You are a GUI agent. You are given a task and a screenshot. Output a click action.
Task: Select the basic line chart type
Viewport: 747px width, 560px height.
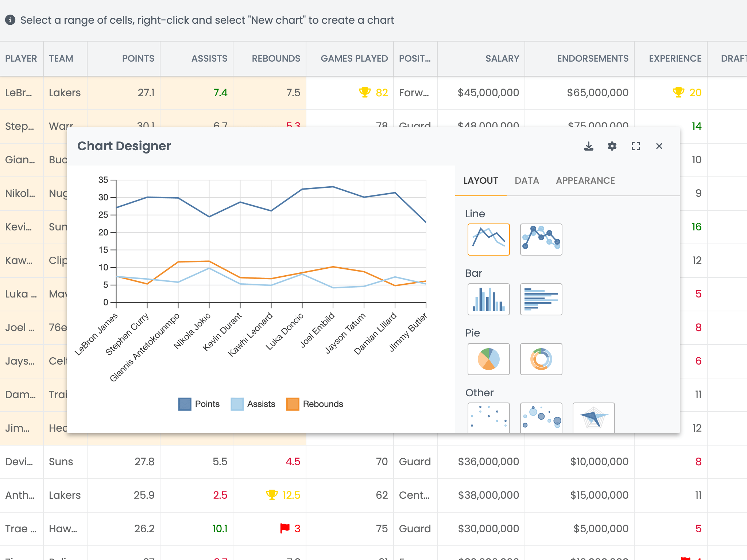[488, 240]
